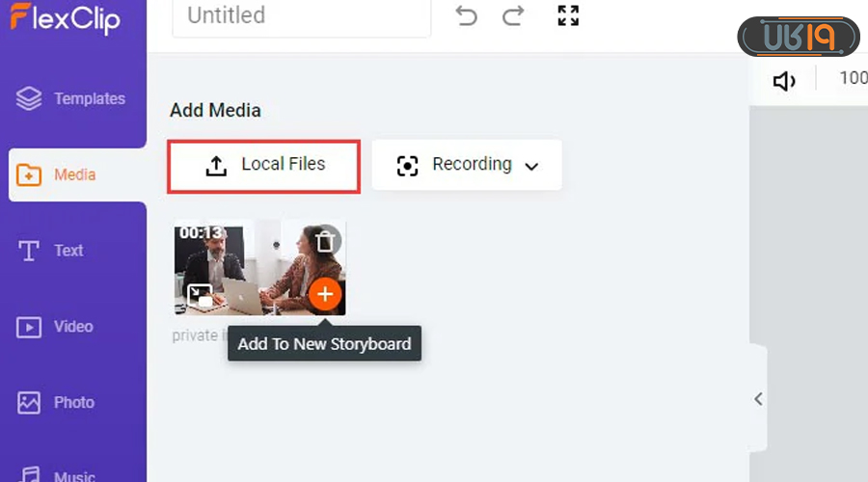Screen dimensions: 868x482
Task: Click preview icon on video thumbnail corner
Action: click(x=198, y=296)
